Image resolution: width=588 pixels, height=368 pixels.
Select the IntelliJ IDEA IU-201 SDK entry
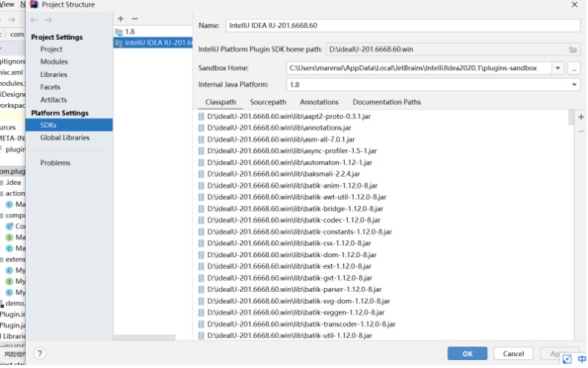(153, 43)
